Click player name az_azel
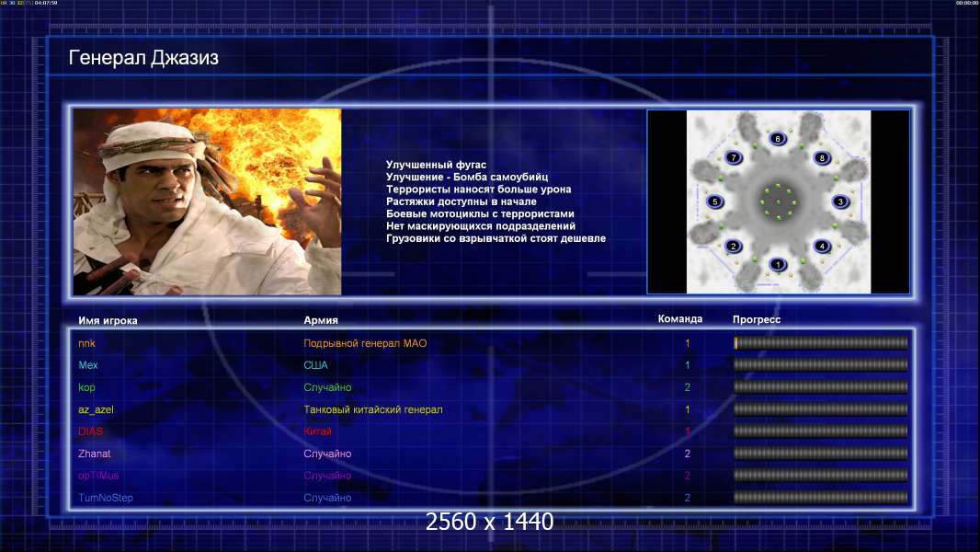Viewport: 980px width, 552px height. (96, 409)
